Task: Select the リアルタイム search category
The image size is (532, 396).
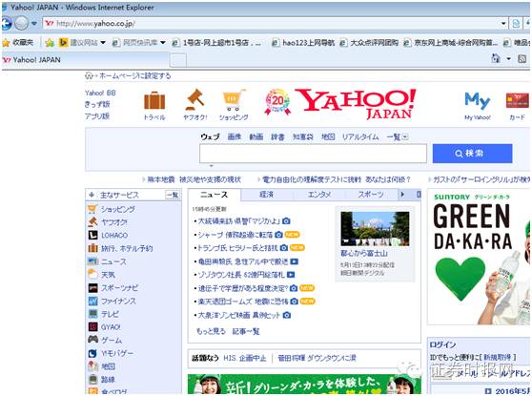Action: [360, 136]
